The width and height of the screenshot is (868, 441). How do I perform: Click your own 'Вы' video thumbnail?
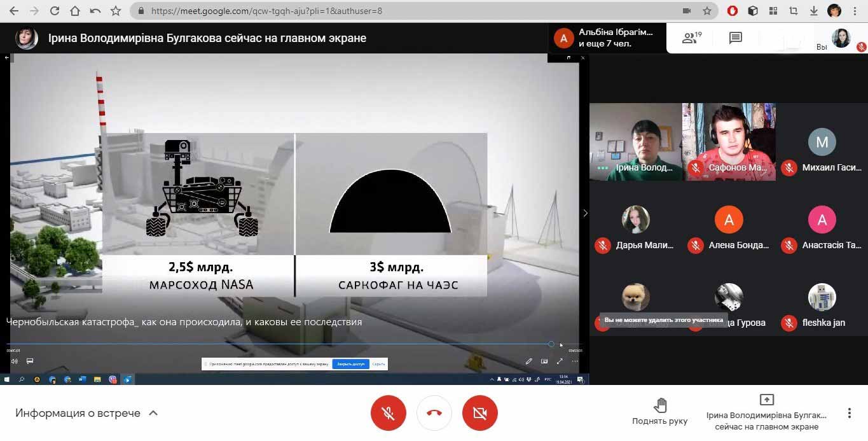(841, 38)
